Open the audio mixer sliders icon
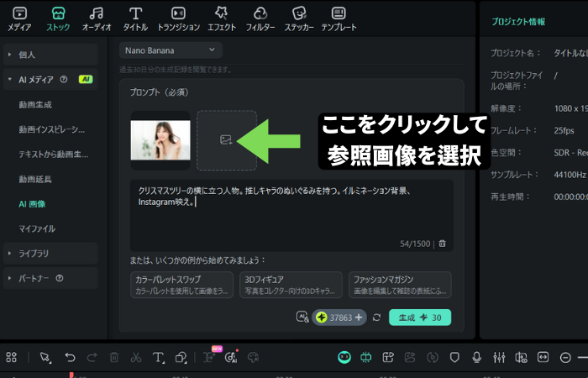This screenshot has width=588, height=378. (499, 357)
